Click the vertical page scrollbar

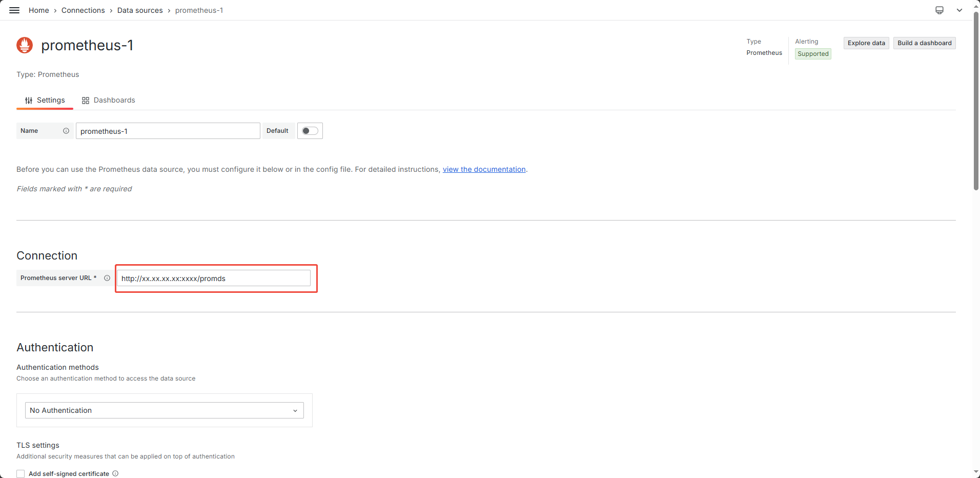976,103
